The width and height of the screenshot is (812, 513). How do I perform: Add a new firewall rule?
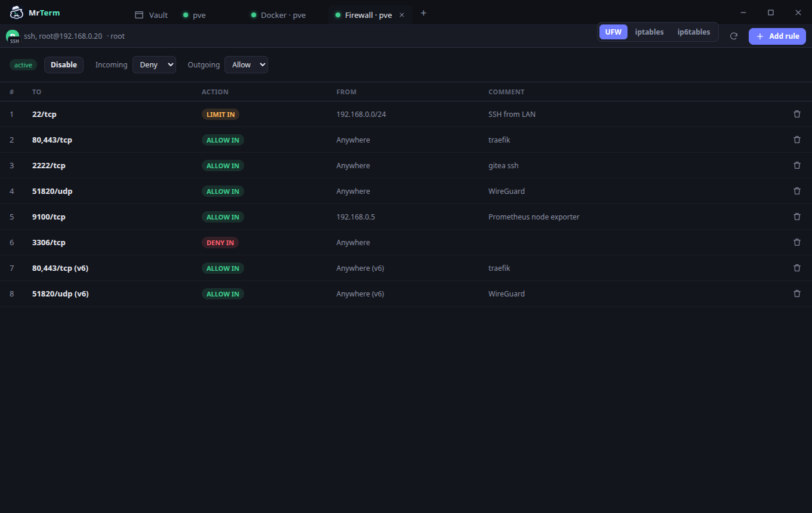tap(777, 36)
